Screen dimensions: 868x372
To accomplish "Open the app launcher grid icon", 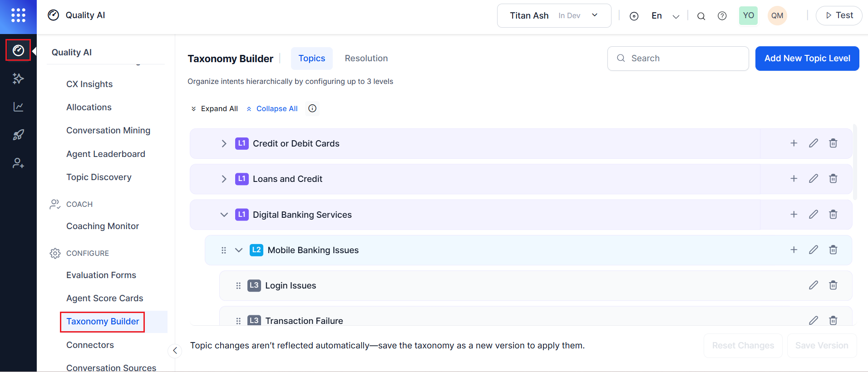I will (18, 15).
